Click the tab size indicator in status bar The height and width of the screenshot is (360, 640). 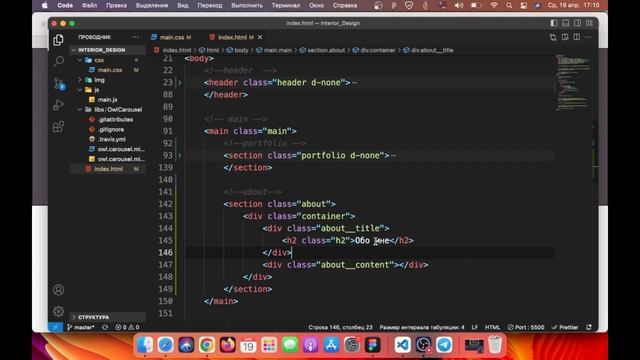pos(422,327)
